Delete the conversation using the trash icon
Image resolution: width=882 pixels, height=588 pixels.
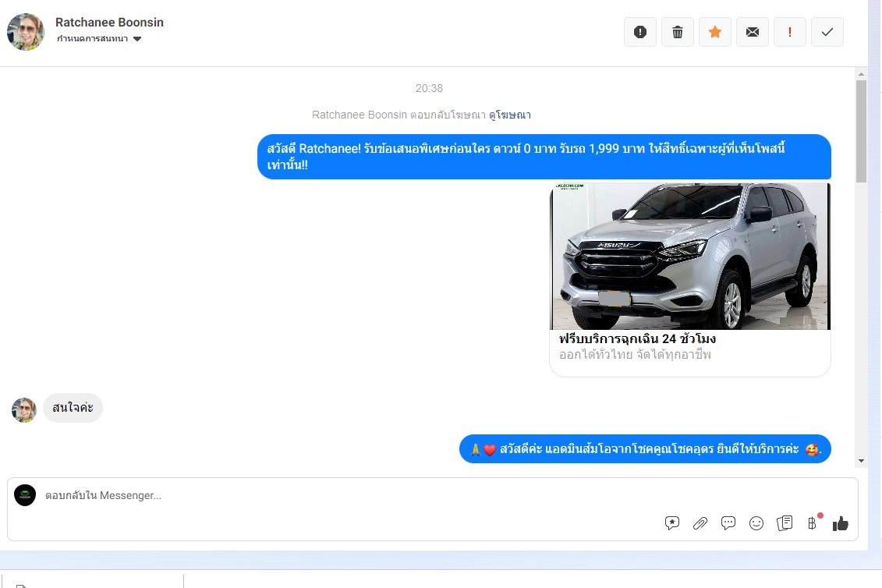pyautogui.click(x=677, y=32)
